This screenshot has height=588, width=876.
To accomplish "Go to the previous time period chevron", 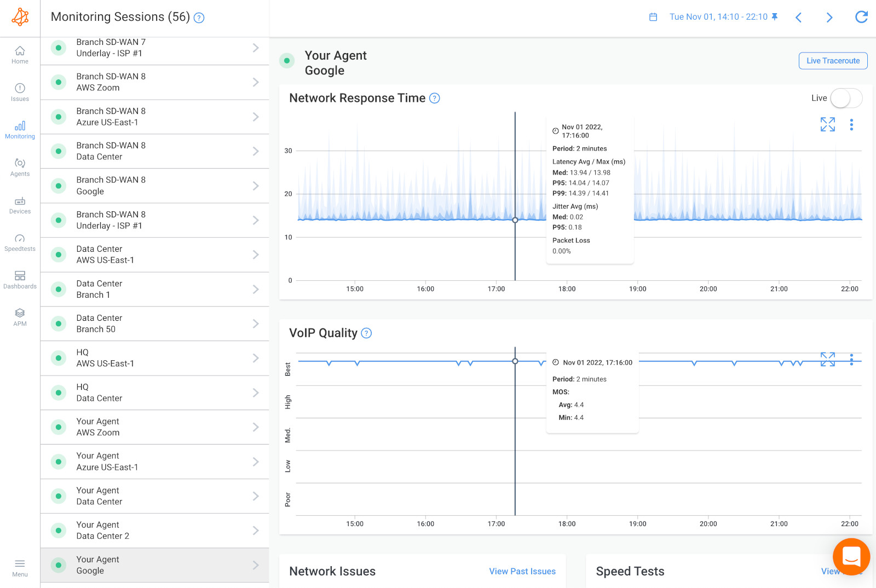I will point(798,17).
